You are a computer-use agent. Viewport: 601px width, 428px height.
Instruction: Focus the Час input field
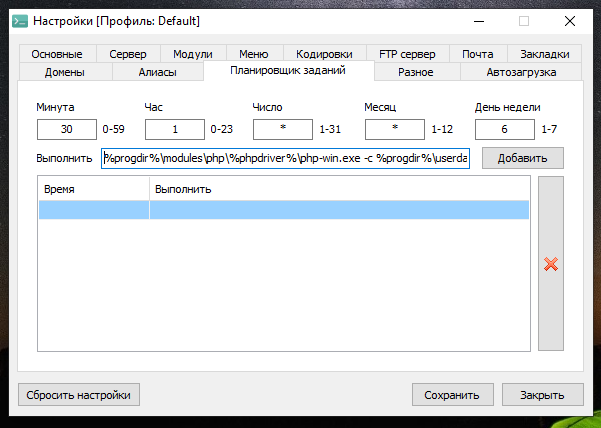coord(174,129)
